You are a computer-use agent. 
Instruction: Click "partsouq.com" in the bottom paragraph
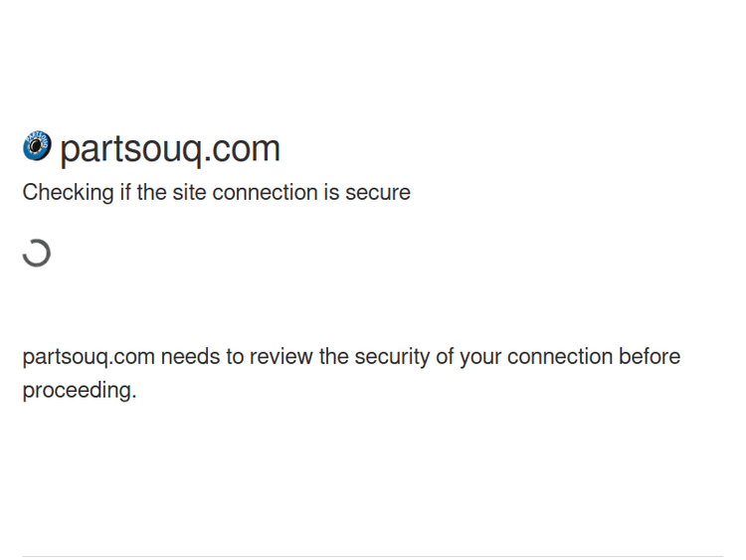[x=89, y=357]
